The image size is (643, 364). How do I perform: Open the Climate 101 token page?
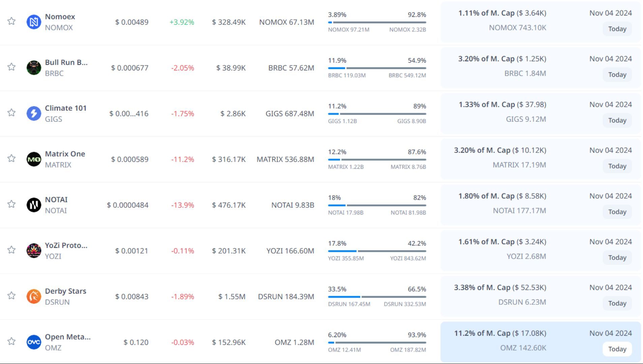pyautogui.click(x=66, y=108)
